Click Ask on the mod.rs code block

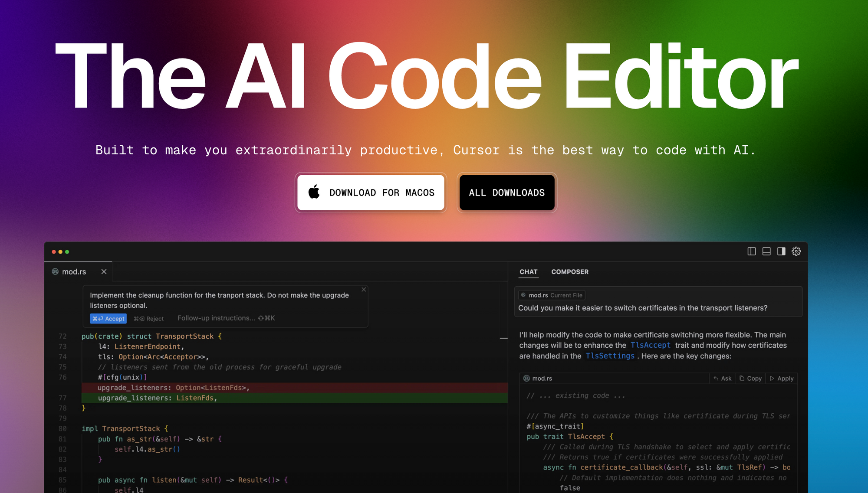click(722, 379)
